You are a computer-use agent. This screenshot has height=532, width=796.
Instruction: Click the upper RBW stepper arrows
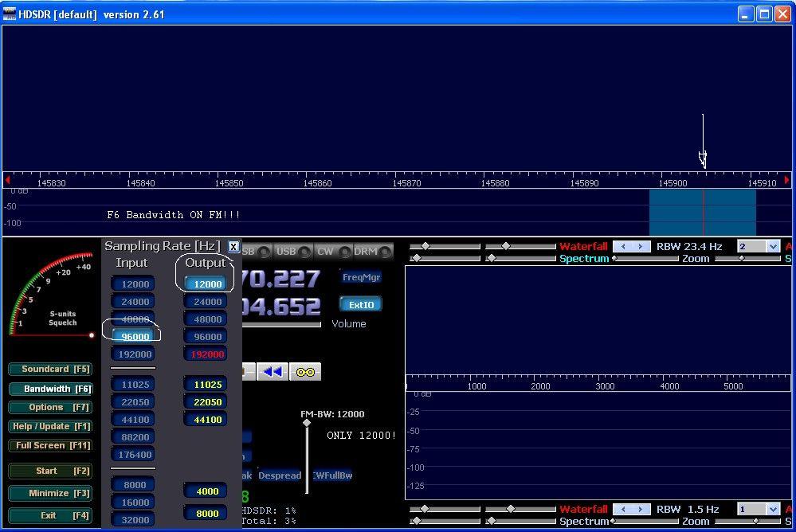pos(631,247)
